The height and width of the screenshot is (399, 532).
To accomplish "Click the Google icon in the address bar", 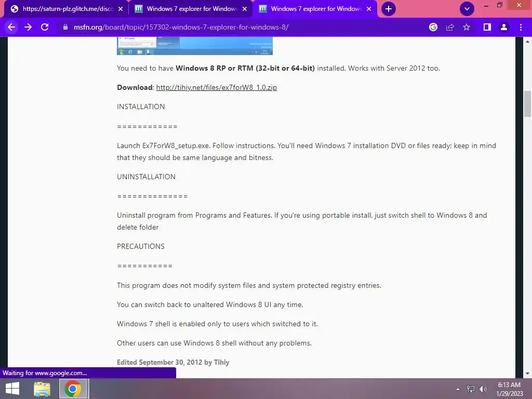I will click(433, 27).
